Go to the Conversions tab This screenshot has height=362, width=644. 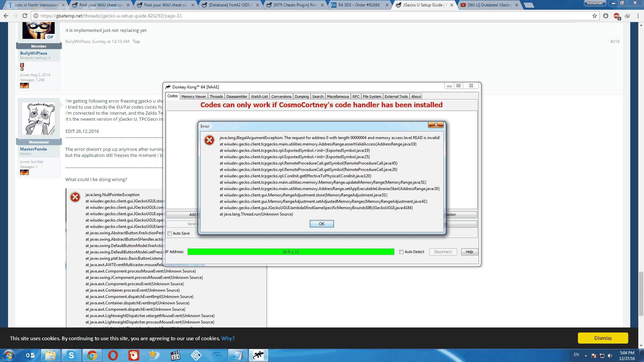pyautogui.click(x=281, y=97)
